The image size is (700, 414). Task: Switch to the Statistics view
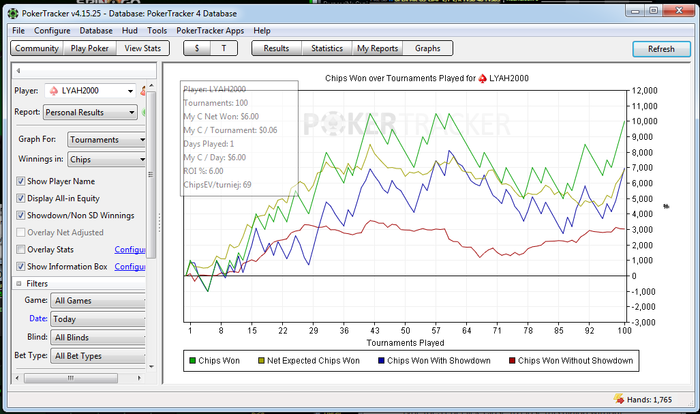(x=327, y=48)
